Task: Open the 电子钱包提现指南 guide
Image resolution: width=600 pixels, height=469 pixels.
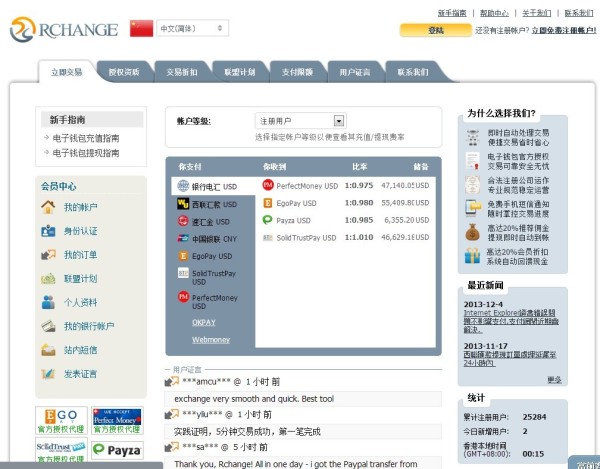Action: click(86, 153)
